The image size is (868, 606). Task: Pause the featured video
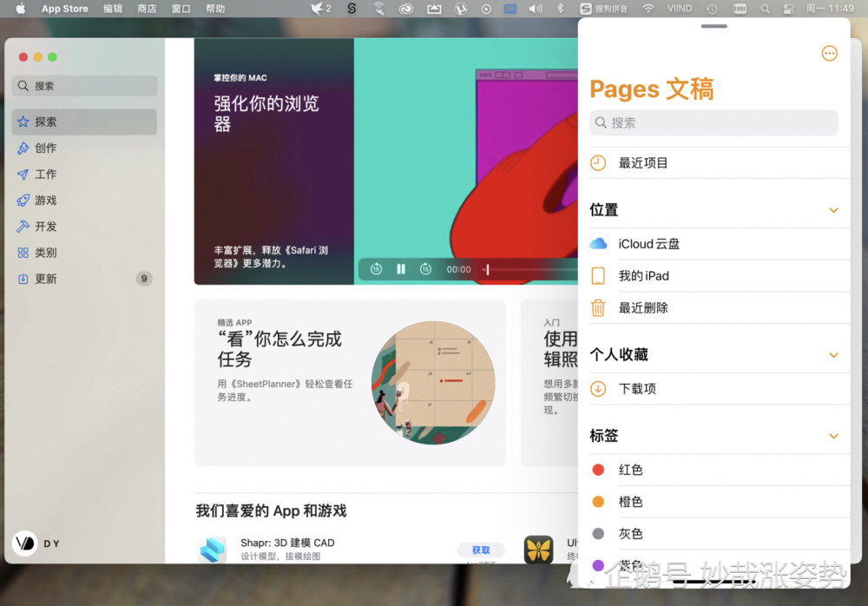(x=401, y=269)
